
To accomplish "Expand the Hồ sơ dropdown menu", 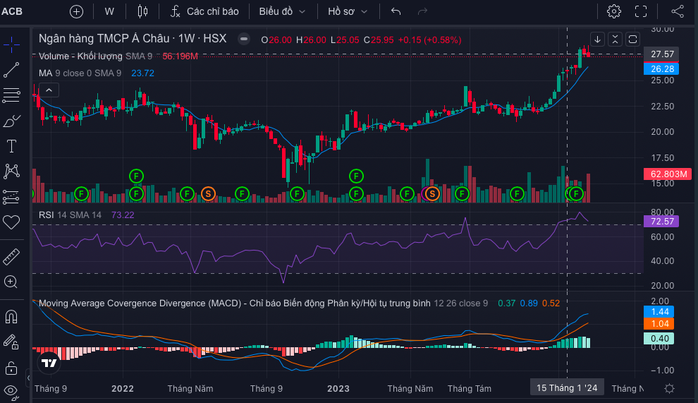I will click(348, 12).
